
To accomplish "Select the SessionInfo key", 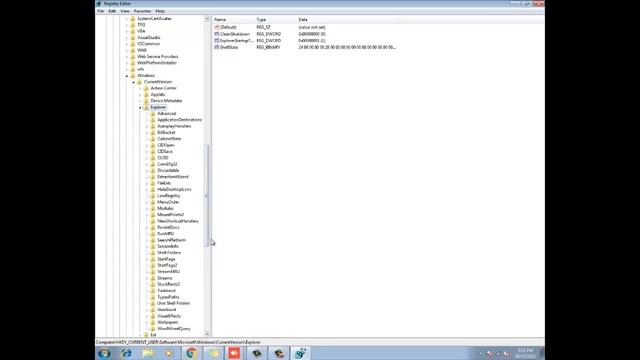I will [x=168, y=247].
